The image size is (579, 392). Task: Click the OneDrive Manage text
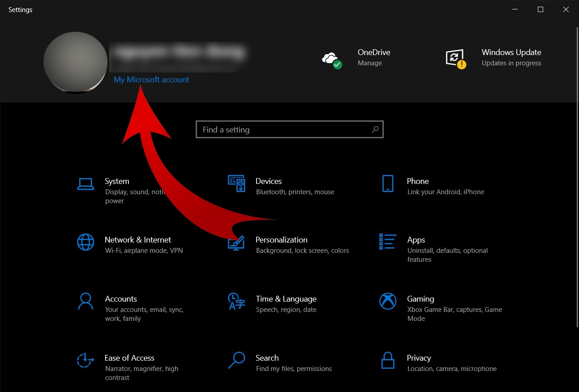click(370, 63)
